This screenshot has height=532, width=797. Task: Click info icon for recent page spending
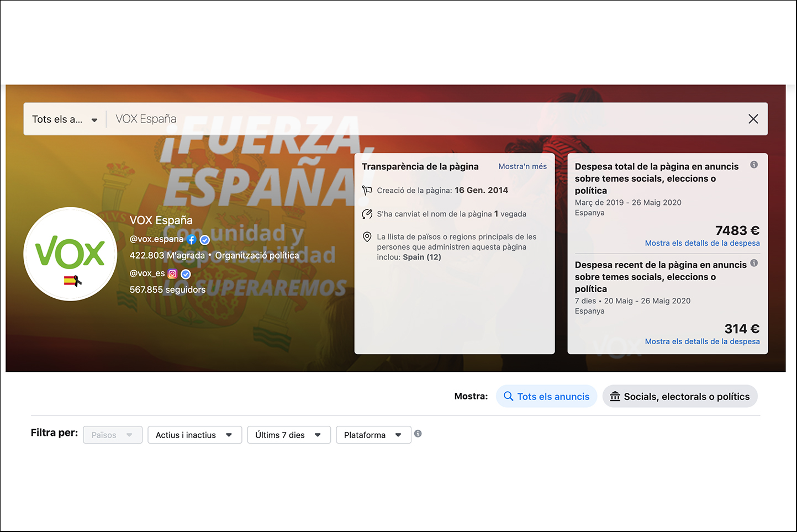click(x=754, y=263)
